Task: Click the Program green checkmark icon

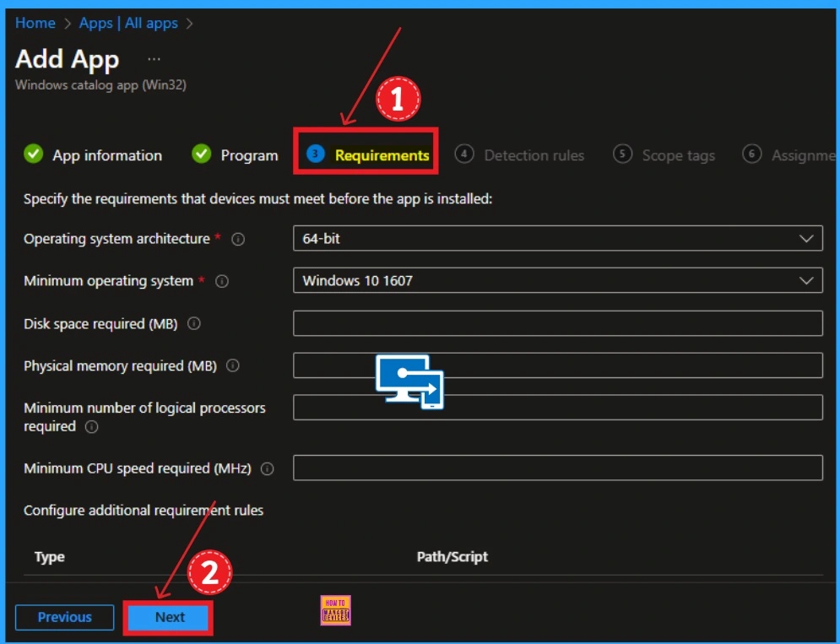Action: [202, 154]
